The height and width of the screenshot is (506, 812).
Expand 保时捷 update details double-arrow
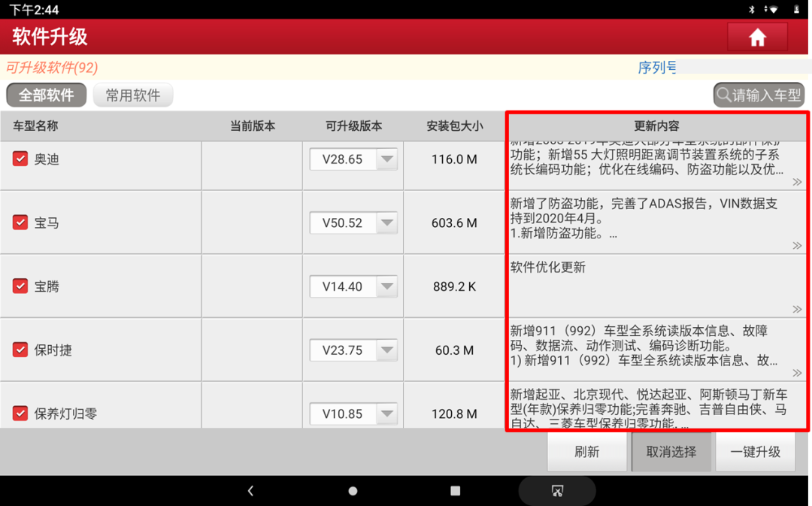[x=797, y=373]
